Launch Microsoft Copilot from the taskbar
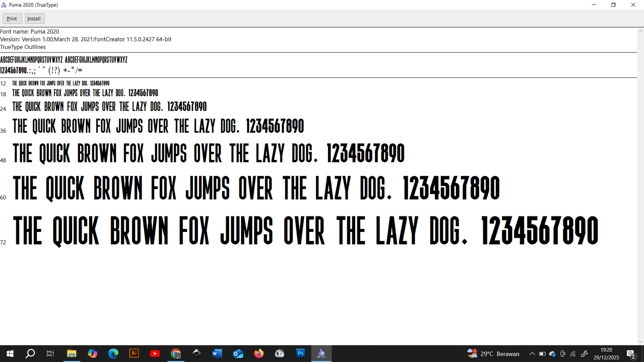 (92, 354)
